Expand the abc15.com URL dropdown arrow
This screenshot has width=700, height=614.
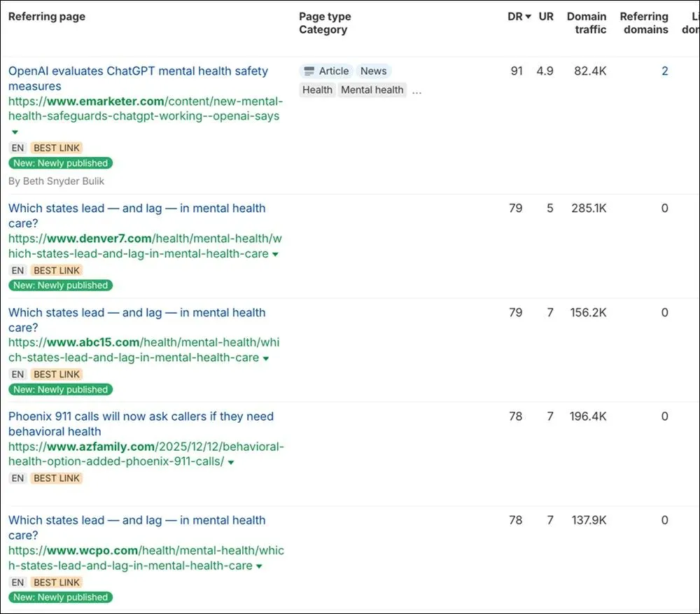pos(265,358)
